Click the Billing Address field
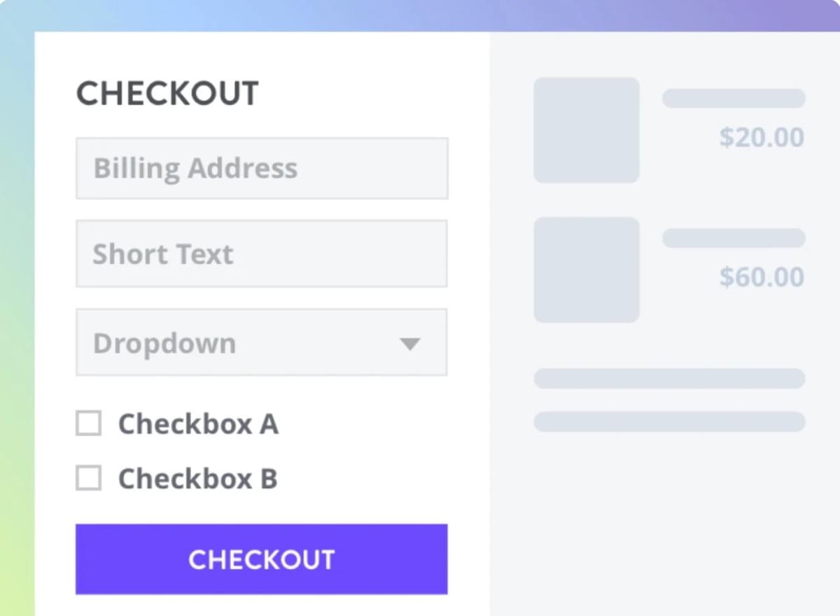This screenshot has width=840, height=616. tap(261, 167)
